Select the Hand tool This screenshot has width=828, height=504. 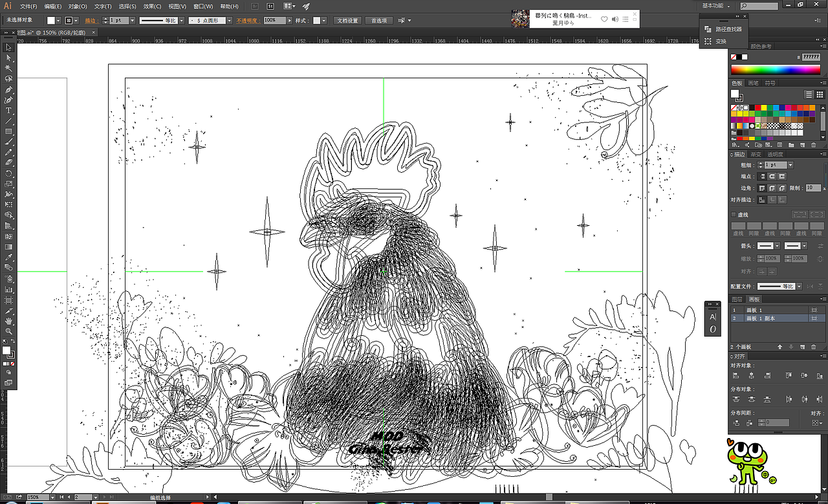click(9, 321)
